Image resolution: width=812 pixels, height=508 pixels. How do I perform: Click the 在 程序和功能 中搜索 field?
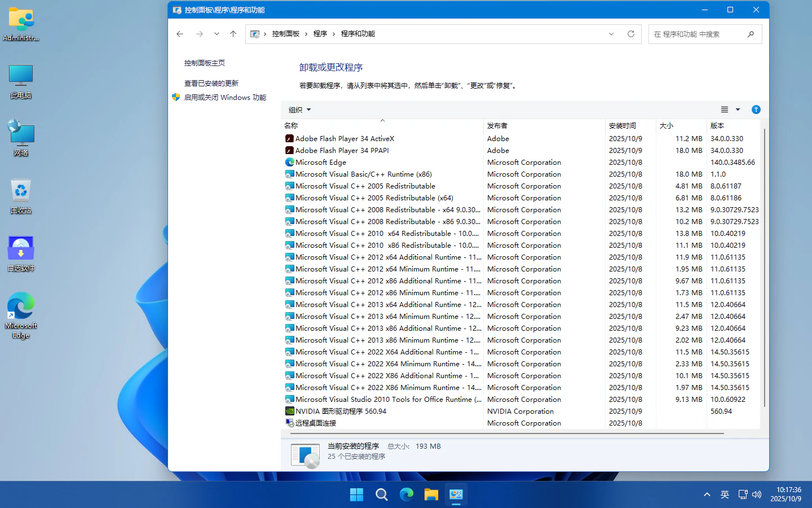(x=697, y=34)
